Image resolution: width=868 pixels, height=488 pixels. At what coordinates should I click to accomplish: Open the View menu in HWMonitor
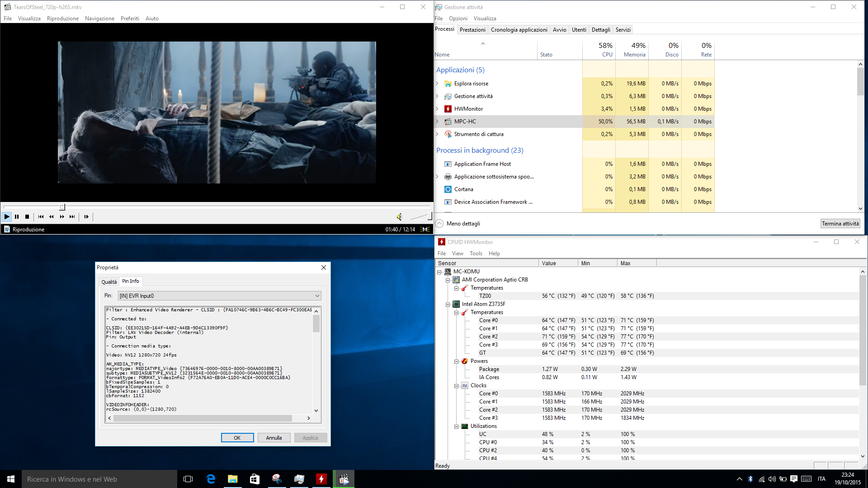click(x=458, y=253)
